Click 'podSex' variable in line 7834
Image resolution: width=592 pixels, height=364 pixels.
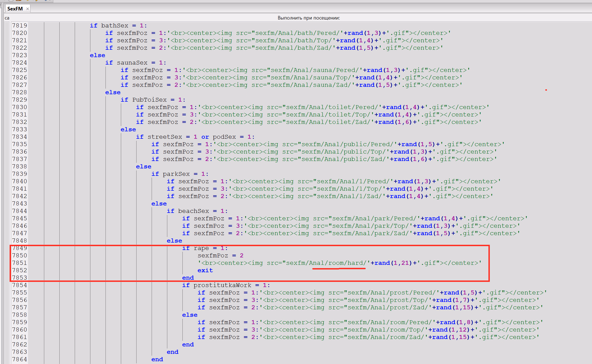224,137
